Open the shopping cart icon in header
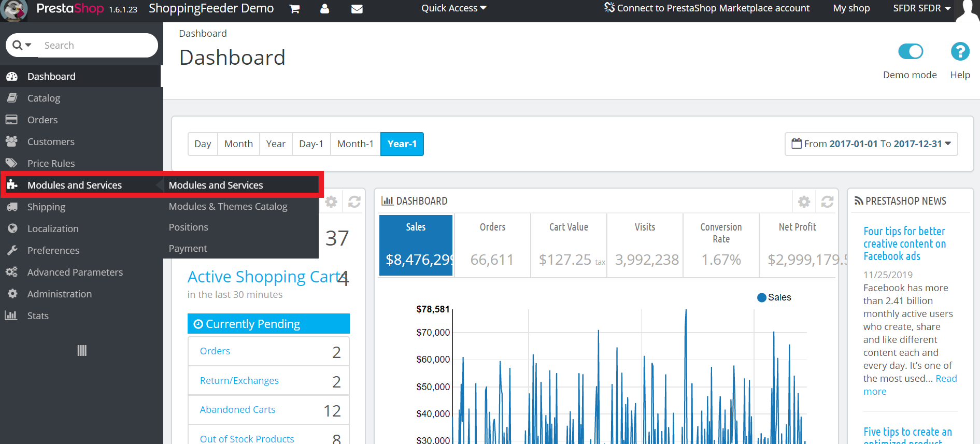 294,9
